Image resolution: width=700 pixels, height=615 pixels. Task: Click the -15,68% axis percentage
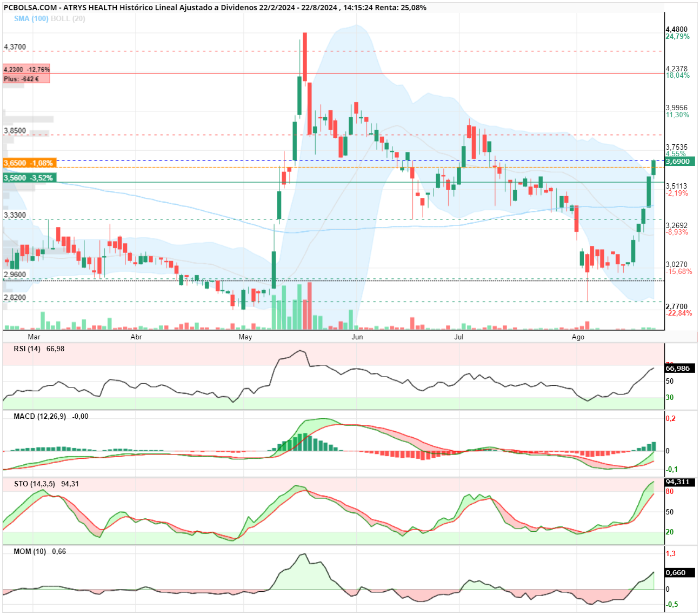click(x=679, y=271)
